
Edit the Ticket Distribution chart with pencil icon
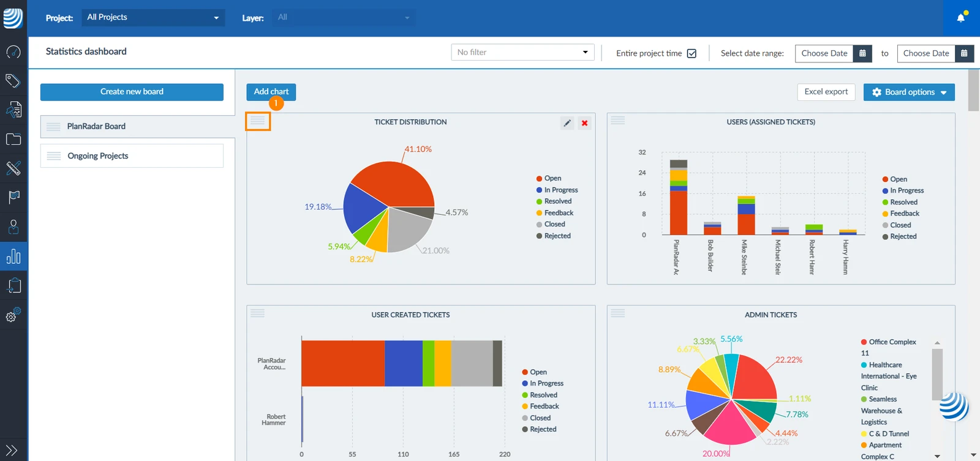[x=567, y=123]
